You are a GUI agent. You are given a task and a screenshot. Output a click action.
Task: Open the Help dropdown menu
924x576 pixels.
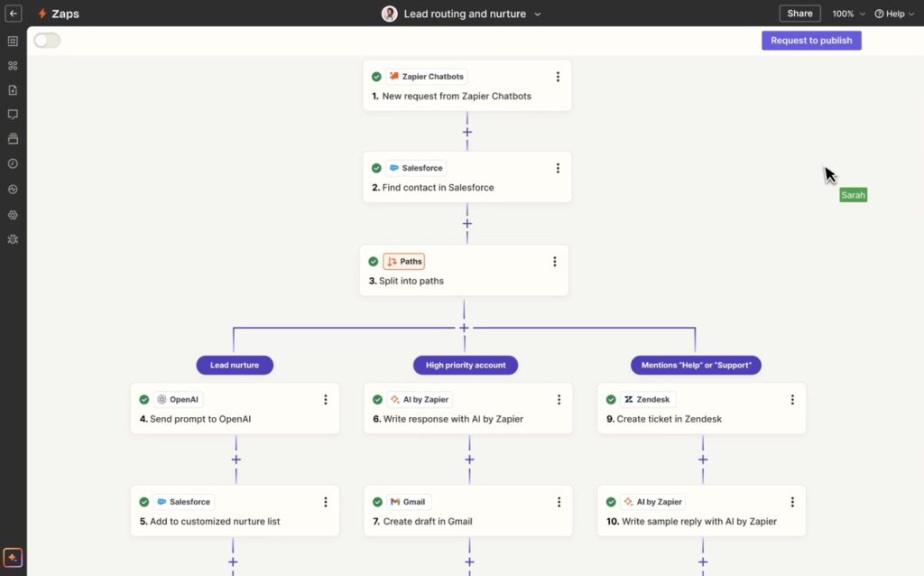point(894,14)
